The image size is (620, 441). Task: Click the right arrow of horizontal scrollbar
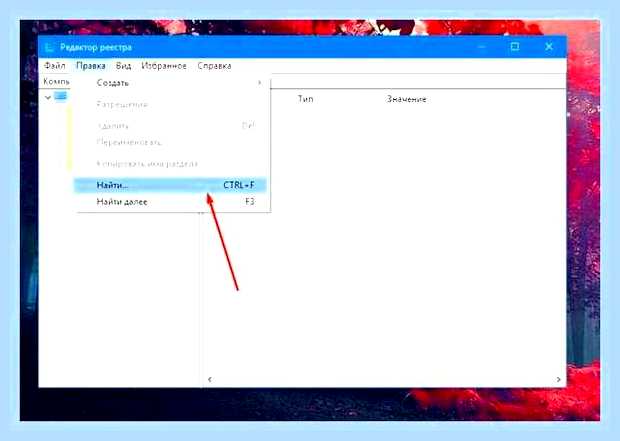point(558,379)
